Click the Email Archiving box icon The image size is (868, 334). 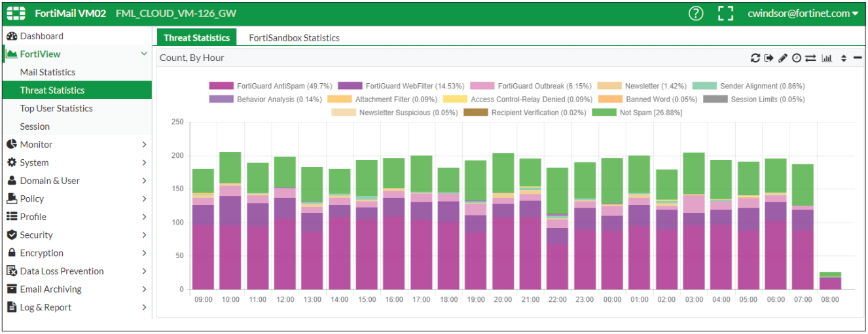[11, 289]
